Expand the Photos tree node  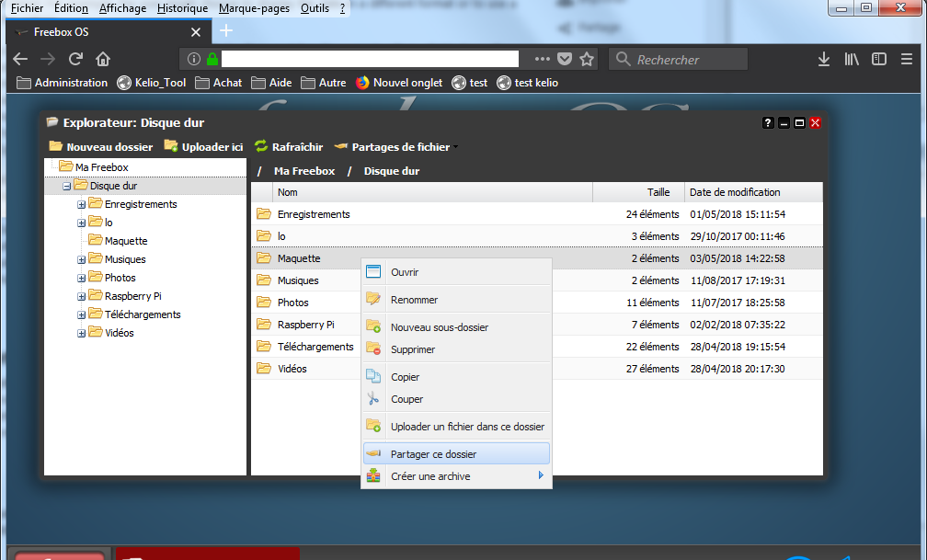pos(82,278)
